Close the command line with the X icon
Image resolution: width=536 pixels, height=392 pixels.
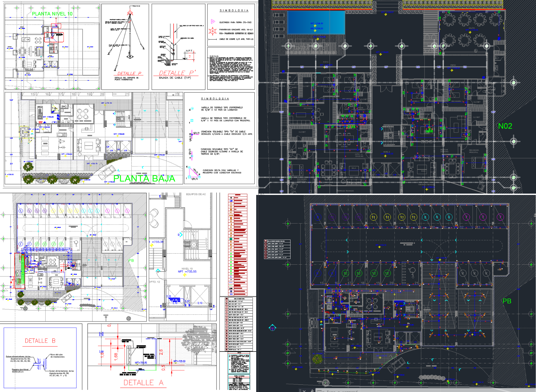pos(304,391)
